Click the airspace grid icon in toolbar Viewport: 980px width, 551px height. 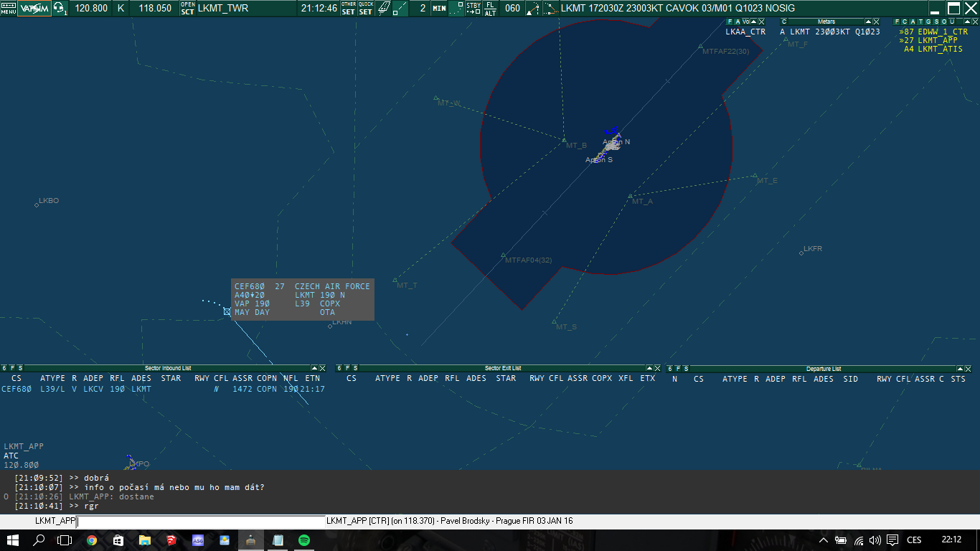384,9
